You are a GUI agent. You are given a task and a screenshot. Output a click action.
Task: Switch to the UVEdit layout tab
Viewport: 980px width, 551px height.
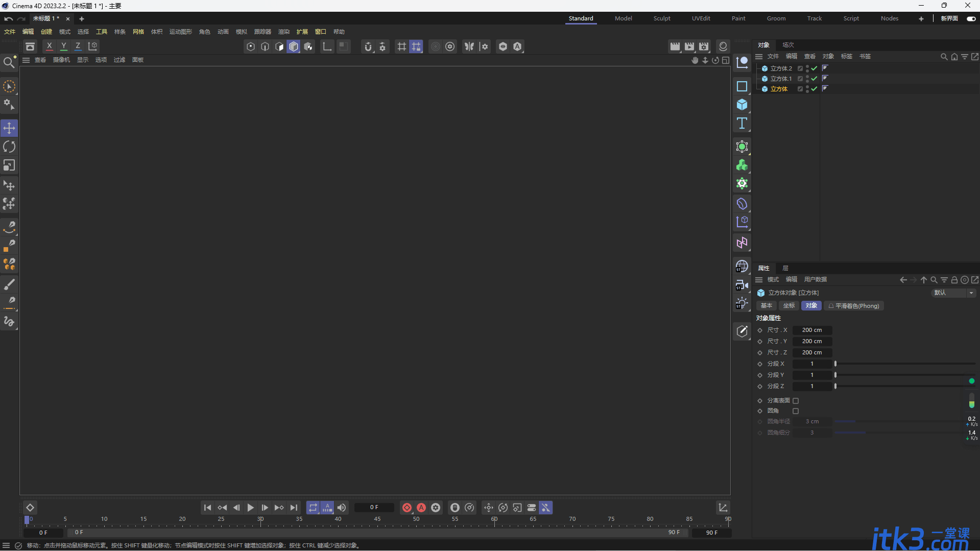701,18
